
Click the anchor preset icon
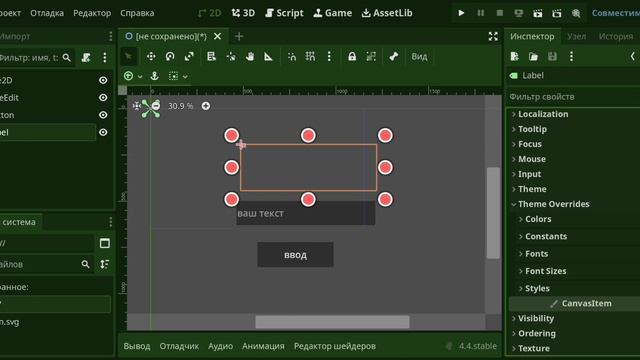tap(154, 76)
